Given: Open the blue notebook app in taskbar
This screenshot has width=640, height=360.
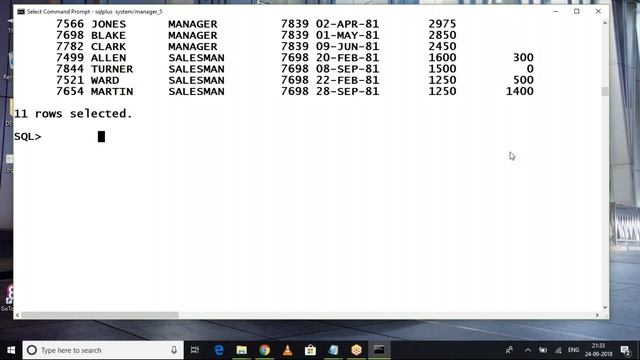Looking at the screenshot, I should pos(333,350).
